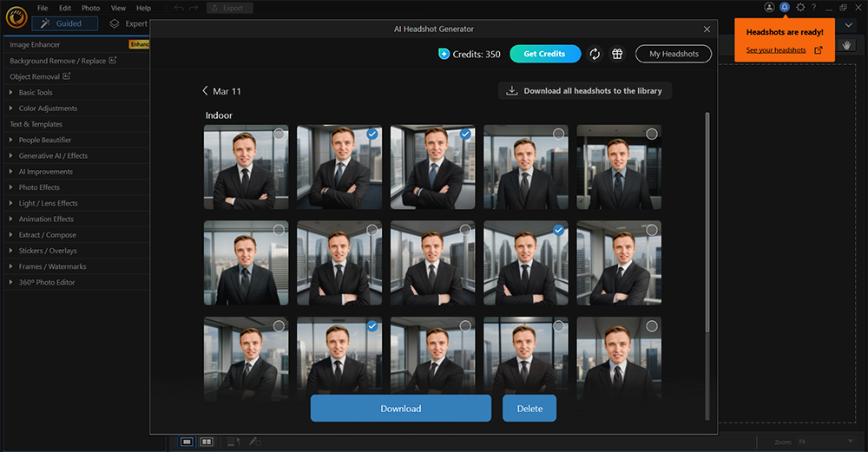Viewport: 868px width, 452px height.
Task: Switch to Guided mode tab
Action: (x=65, y=23)
